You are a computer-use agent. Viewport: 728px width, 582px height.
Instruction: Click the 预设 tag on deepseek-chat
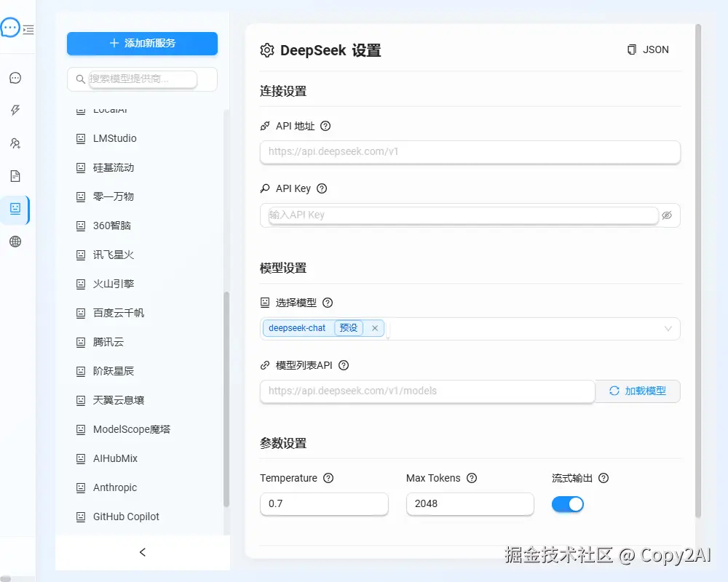click(x=348, y=328)
